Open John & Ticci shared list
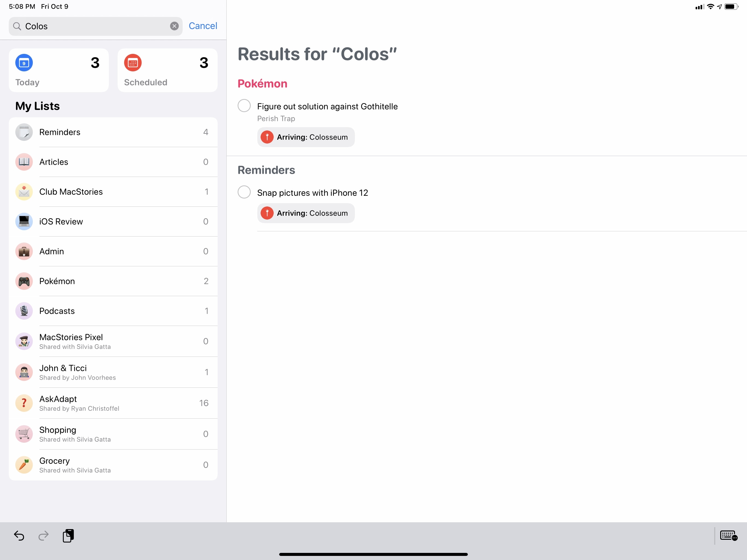 [113, 372]
